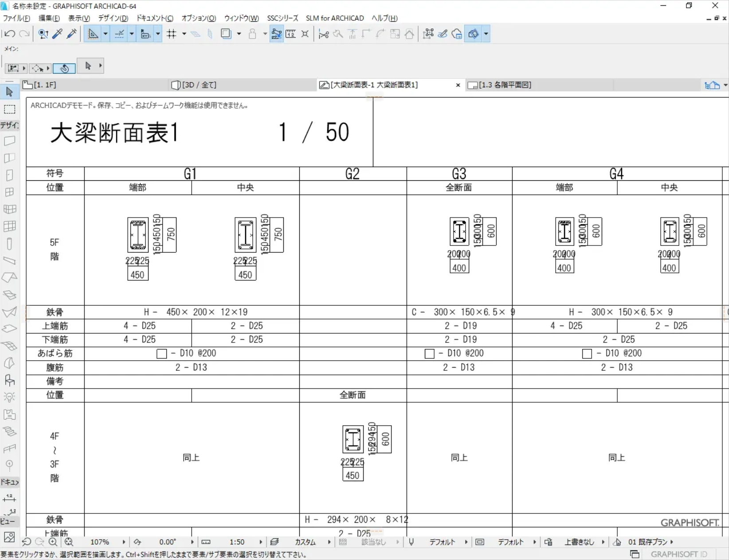Toggle the Trace reference button
This screenshot has height=560, width=729.
(226, 34)
